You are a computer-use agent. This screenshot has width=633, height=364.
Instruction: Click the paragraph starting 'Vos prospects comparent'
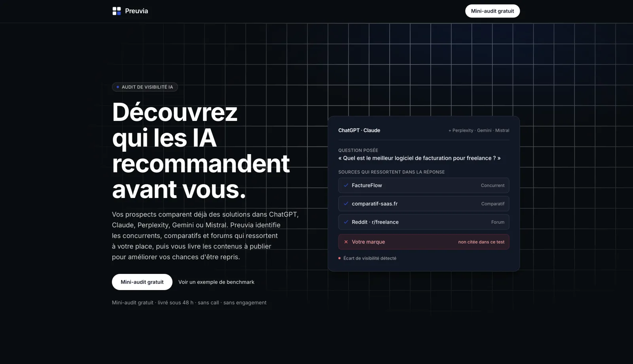[205, 236]
